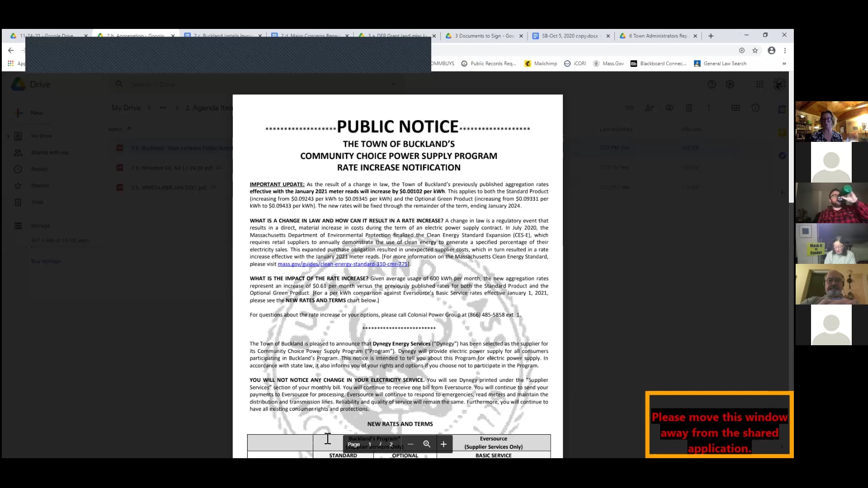The height and width of the screenshot is (488, 868).
Task: Open the Google apps grid in Drive
Action: pos(759,84)
